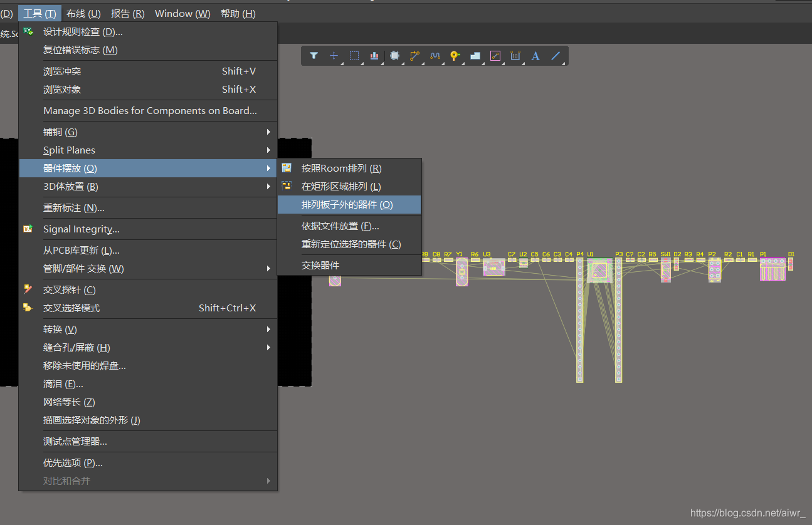The image size is (812, 525).
Task: Click the arrange within Room icon
Action: [287, 168]
